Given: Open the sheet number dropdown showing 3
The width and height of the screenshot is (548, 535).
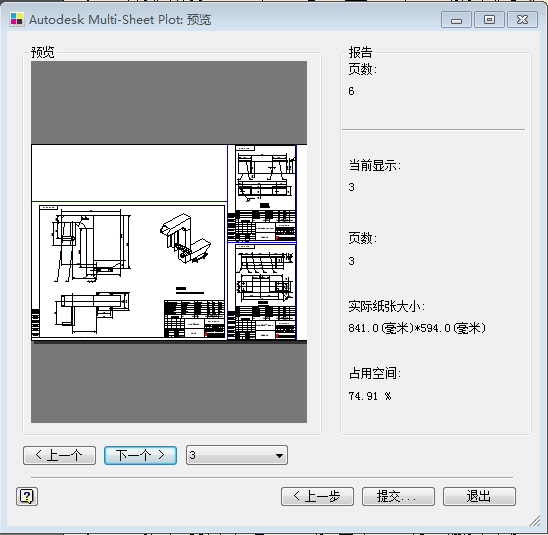Looking at the screenshot, I should (x=237, y=455).
